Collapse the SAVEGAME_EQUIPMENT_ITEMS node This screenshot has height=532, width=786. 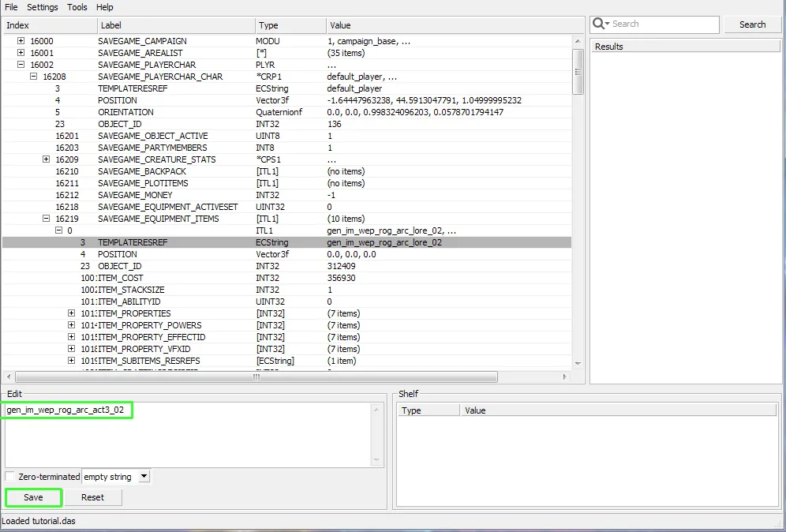point(47,219)
